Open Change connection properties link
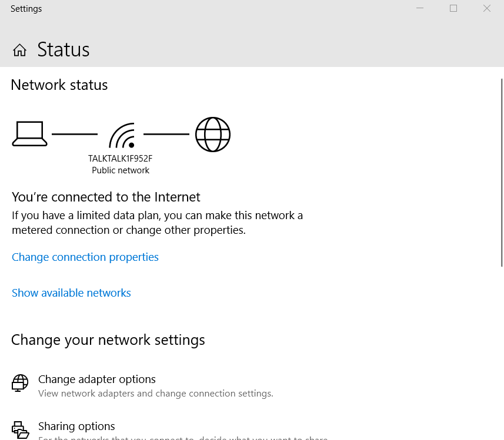Viewport: 504px width, 440px height. point(85,257)
